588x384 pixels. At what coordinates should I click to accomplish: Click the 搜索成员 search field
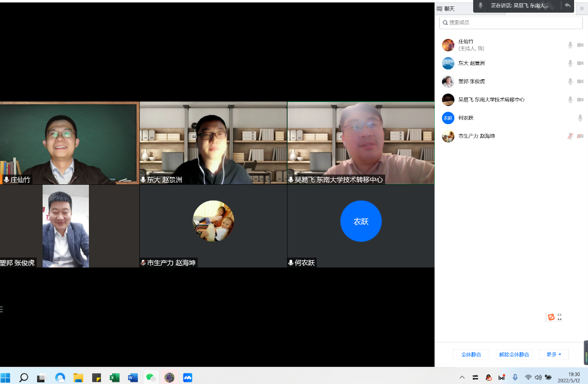(x=511, y=22)
